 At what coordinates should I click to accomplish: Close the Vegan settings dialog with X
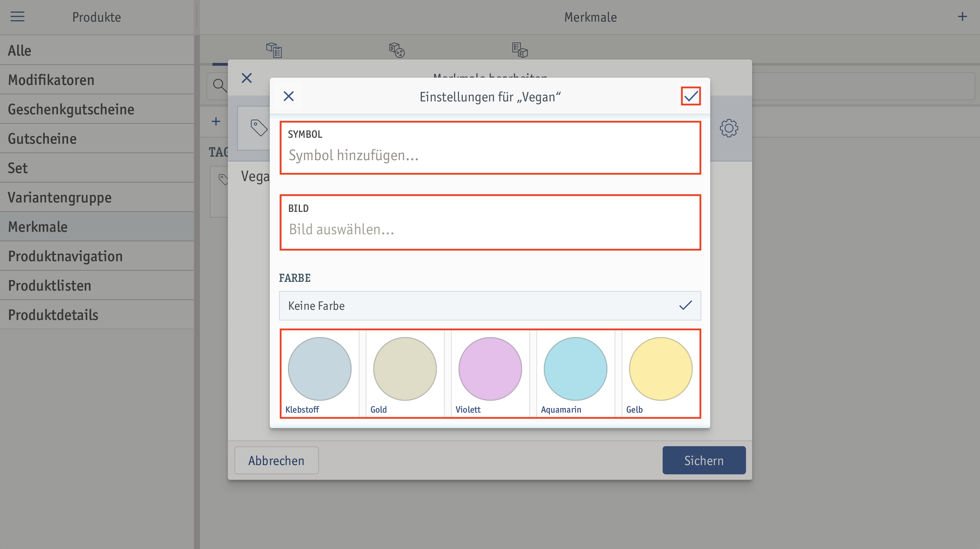click(x=289, y=96)
